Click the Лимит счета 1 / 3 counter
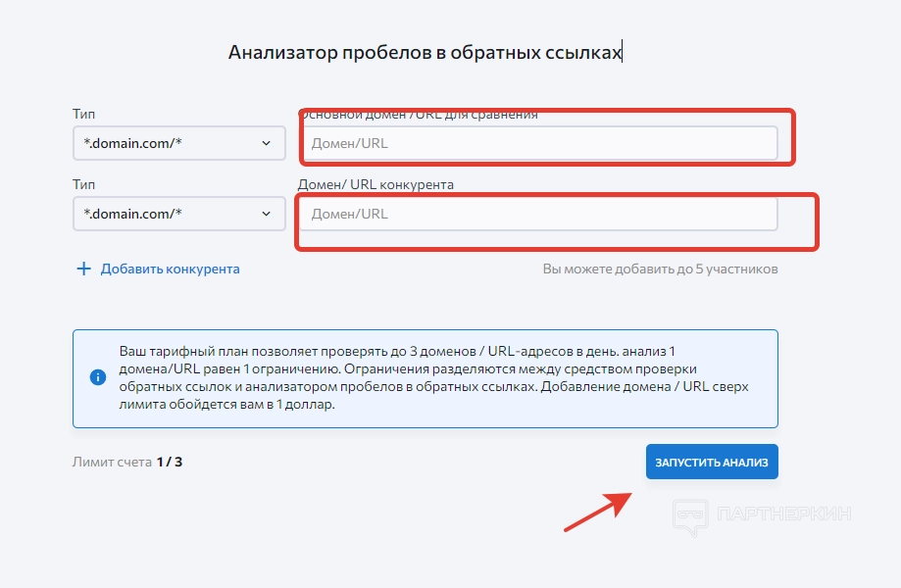The height and width of the screenshot is (588, 901). (x=127, y=462)
